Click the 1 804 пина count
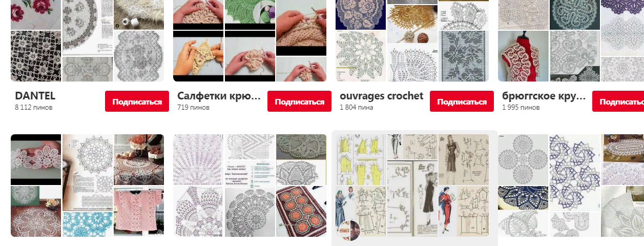This screenshot has height=246, width=644. (357, 108)
